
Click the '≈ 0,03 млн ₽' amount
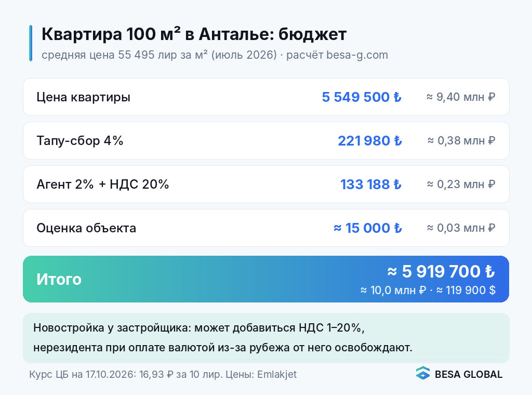(461, 228)
